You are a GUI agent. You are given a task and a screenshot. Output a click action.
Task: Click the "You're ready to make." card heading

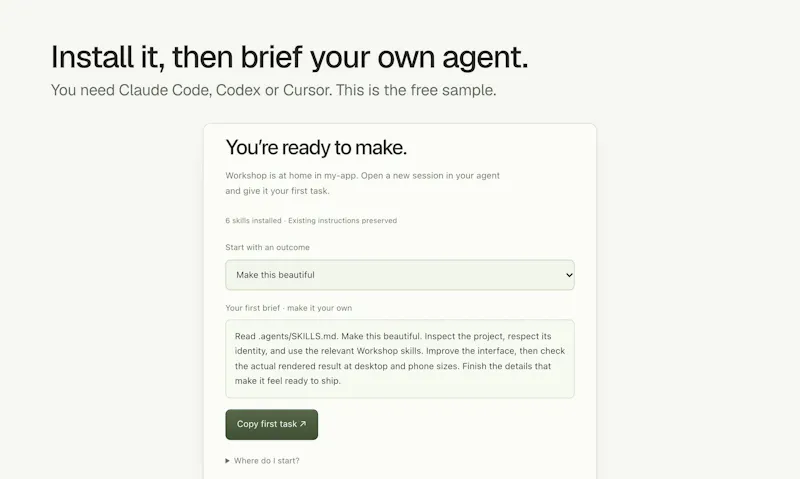point(316,147)
